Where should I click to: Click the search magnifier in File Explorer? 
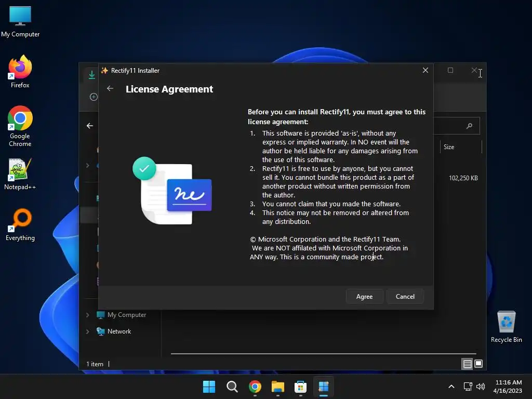(469, 126)
